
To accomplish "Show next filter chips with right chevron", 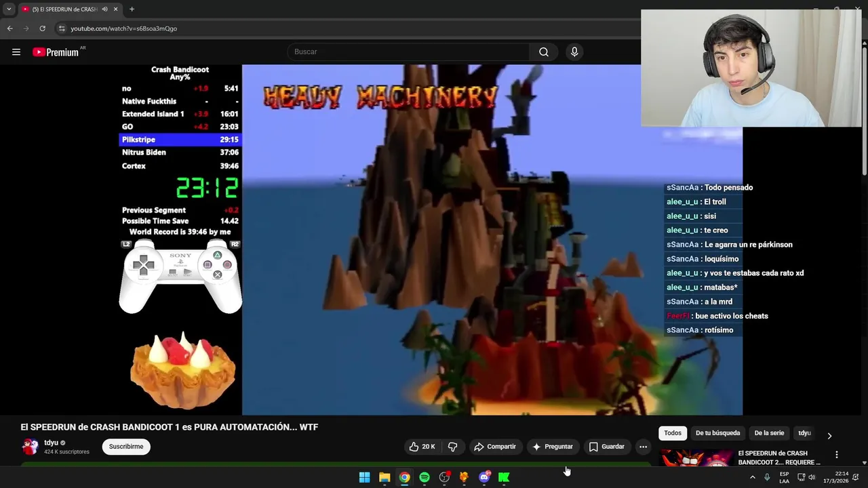I will click(829, 436).
